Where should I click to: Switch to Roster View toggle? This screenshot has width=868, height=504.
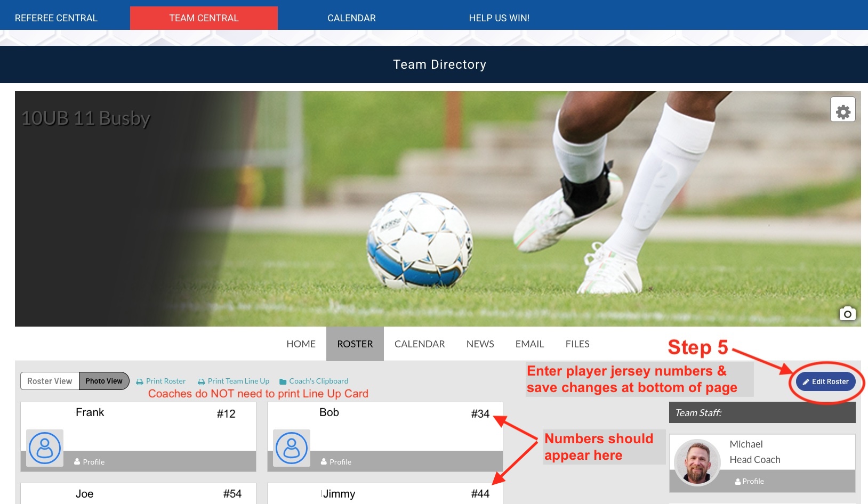pos(50,381)
